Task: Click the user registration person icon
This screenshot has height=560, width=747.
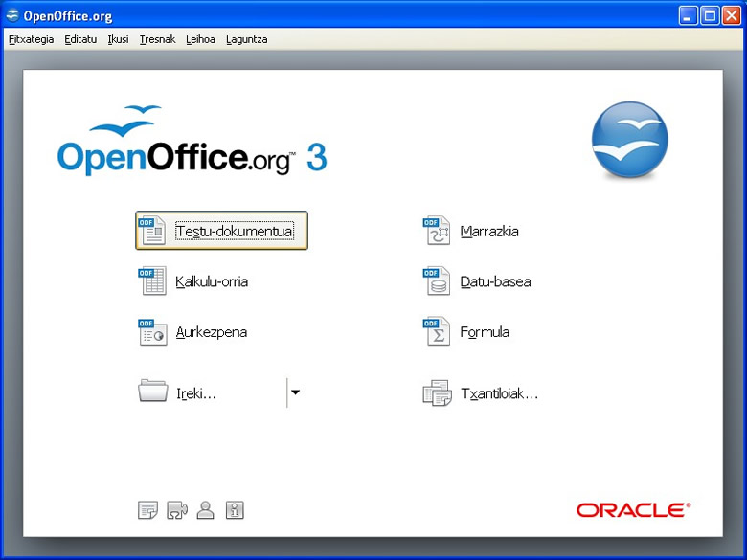Action: 205,510
